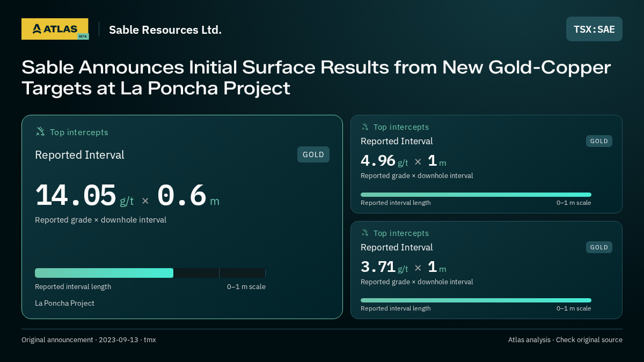This screenshot has height=362, width=644.
Task: Click the BETA tag on the ATLAS logo
Action: point(83,36)
